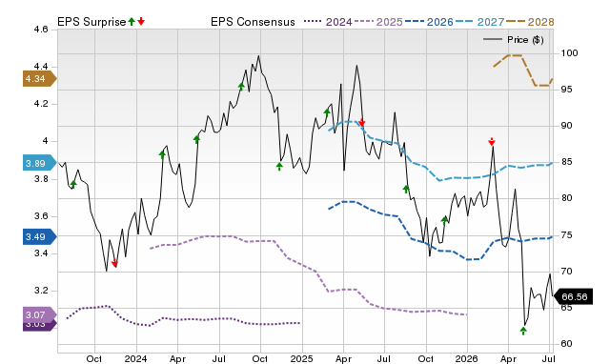Click the 100 label on the price axis

click(569, 53)
